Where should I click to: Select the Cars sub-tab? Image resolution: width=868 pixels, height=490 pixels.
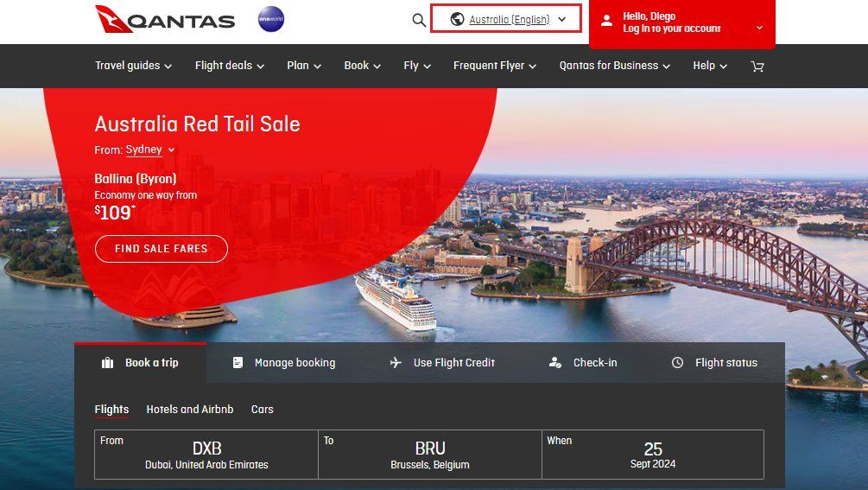click(x=263, y=409)
